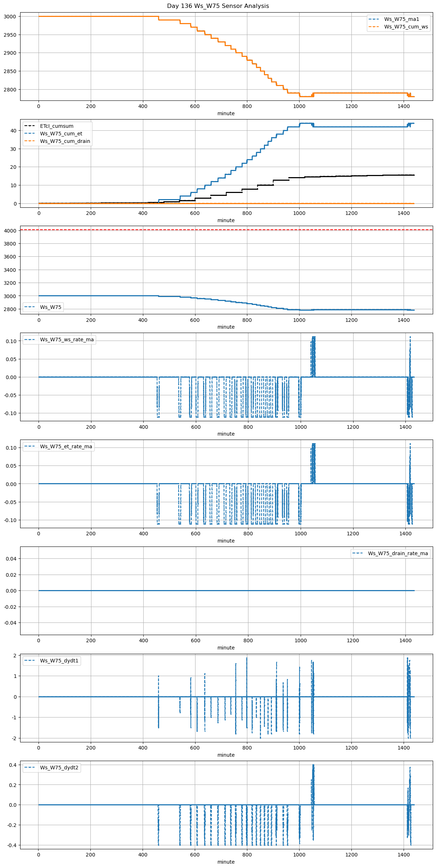This screenshot has width=436, height=868.
Task: Click the Ws_W75_ws_rate_ma legend entry
Action: click(67, 339)
